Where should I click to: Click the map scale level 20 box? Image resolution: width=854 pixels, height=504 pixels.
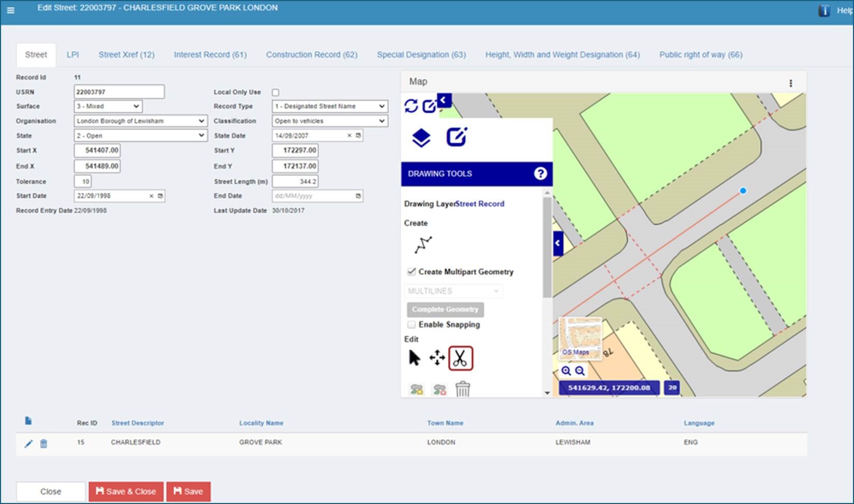pos(672,388)
